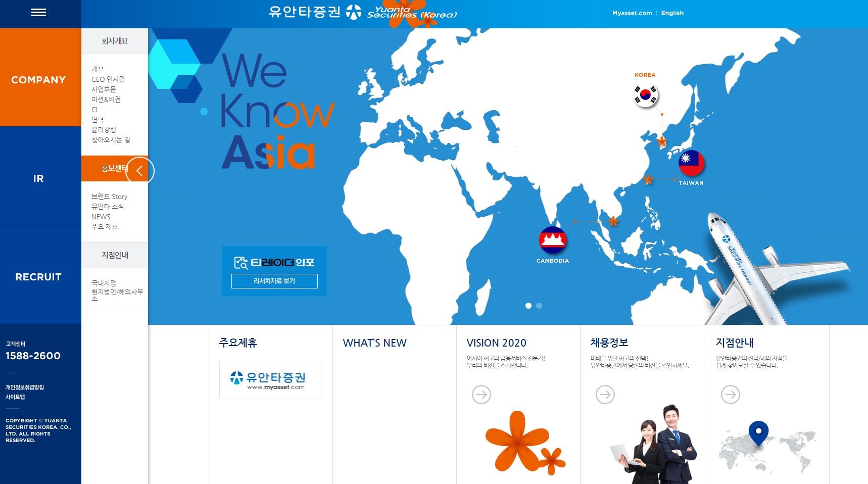Viewport: 868px width, 484px height.
Task: Open 연혁 history page
Action: pyautogui.click(x=98, y=120)
